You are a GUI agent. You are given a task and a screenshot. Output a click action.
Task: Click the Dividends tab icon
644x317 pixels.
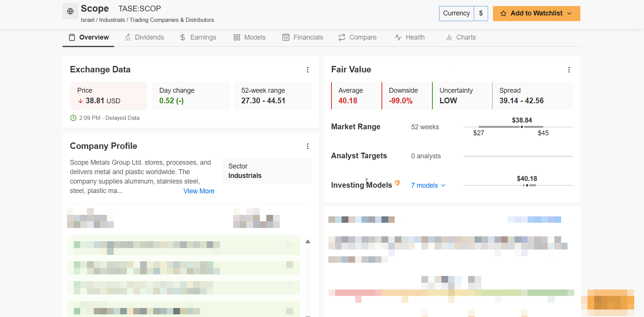pyautogui.click(x=127, y=37)
